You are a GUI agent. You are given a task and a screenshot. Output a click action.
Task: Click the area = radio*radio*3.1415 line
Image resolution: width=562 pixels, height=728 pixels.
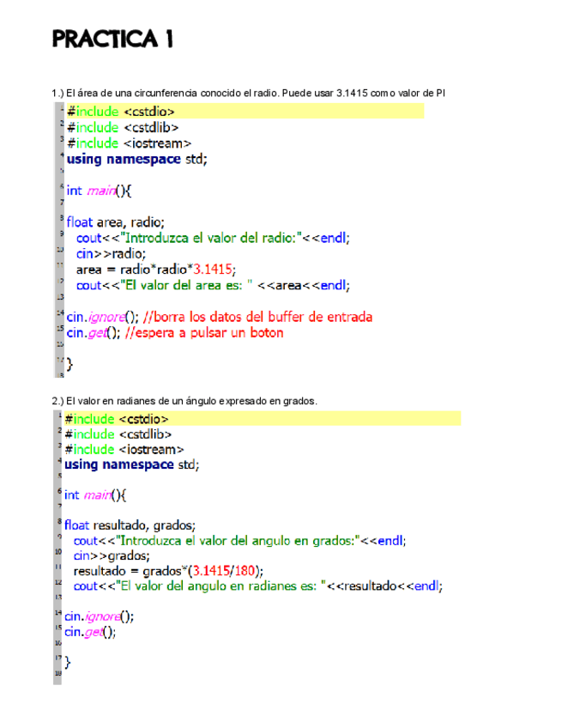[x=154, y=269]
